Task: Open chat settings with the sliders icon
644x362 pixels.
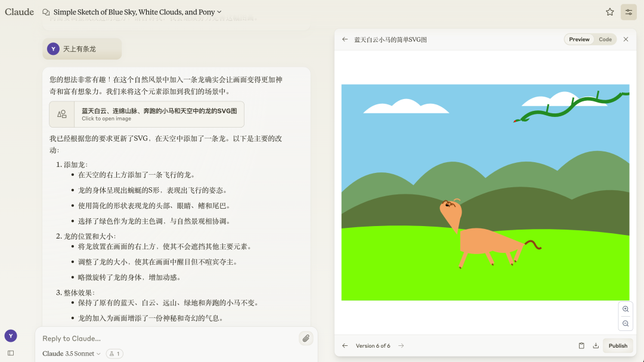Action: (x=628, y=11)
